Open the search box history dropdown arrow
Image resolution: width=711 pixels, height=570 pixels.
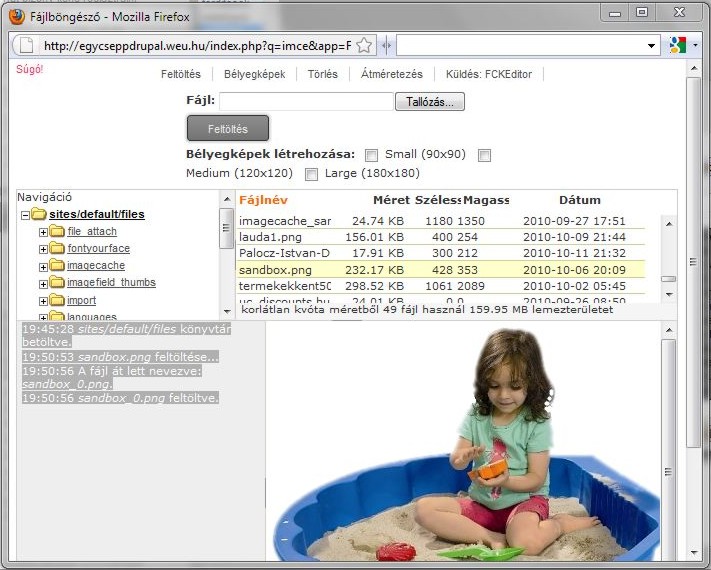651,46
